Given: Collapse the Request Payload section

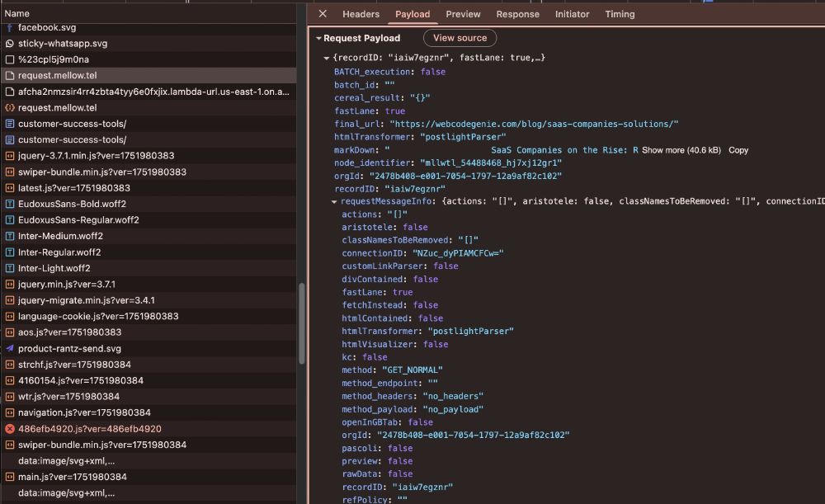Looking at the screenshot, I should click(x=318, y=39).
